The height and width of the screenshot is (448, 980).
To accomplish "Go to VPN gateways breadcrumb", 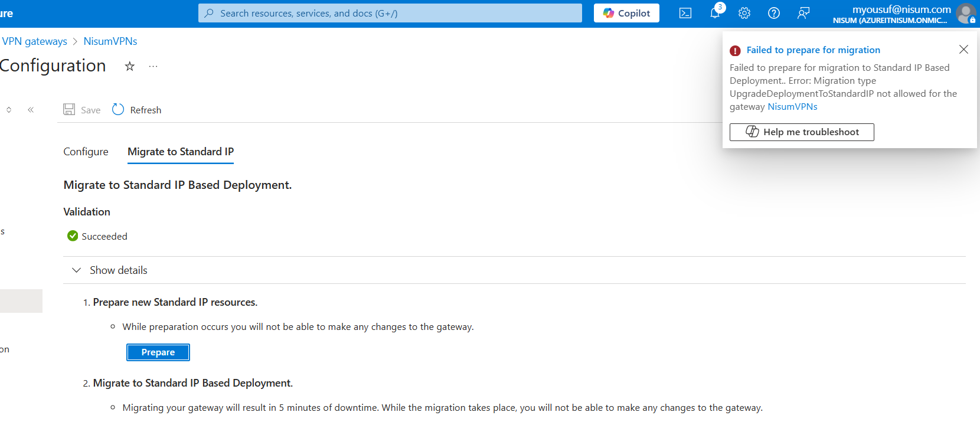I will [34, 41].
